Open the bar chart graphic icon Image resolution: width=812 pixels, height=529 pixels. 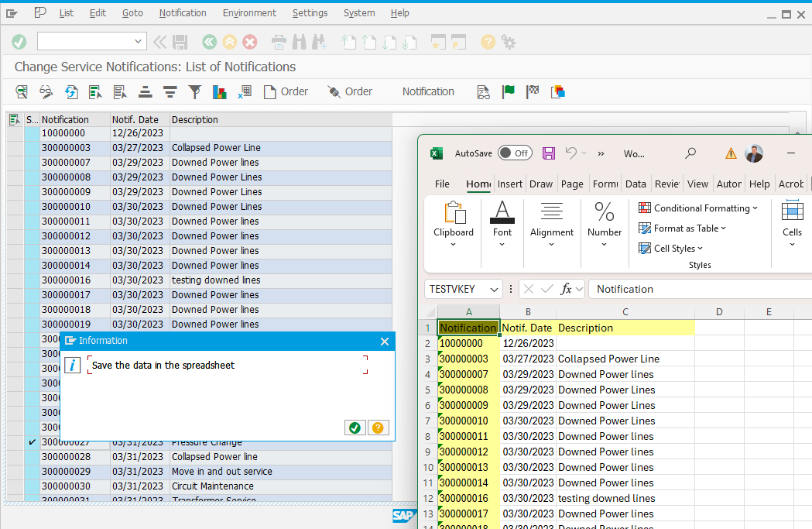tap(219, 91)
